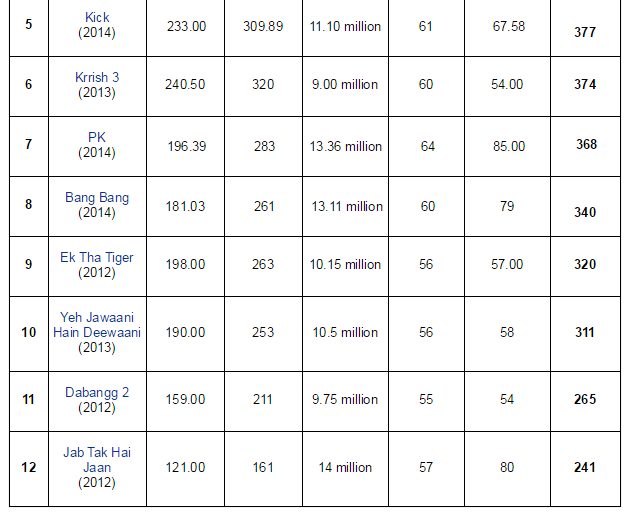Click the value '196.39' in PK row
Viewport: 629px width, 518px height.
187,146
